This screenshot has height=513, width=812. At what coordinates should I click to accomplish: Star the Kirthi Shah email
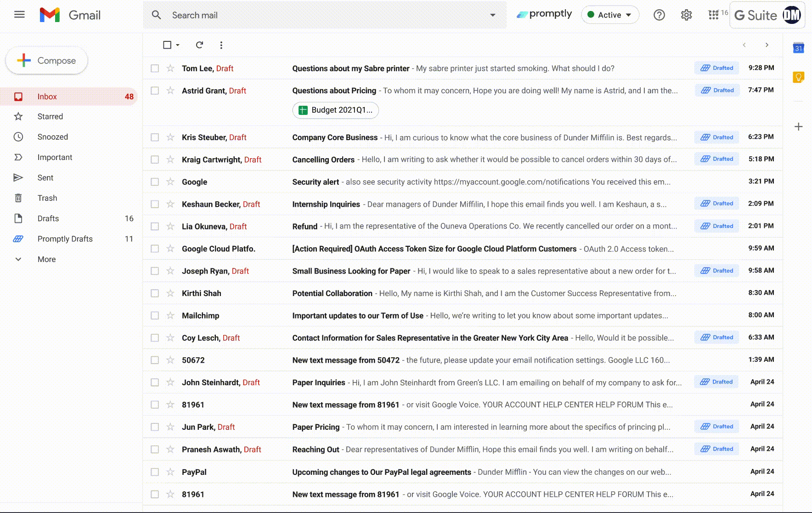click(170, 293)
